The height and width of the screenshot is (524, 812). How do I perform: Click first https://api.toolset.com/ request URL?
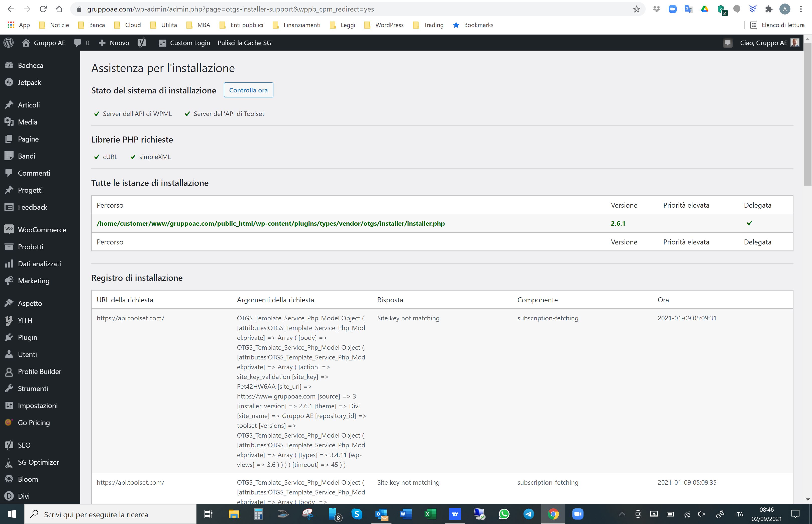130,318
